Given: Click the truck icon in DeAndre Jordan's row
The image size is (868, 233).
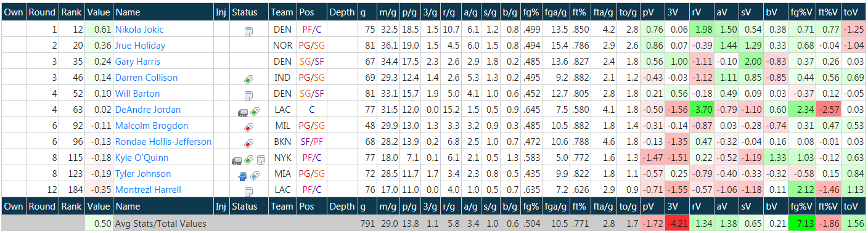Looking at the screenshot, I should click(242, 110).
